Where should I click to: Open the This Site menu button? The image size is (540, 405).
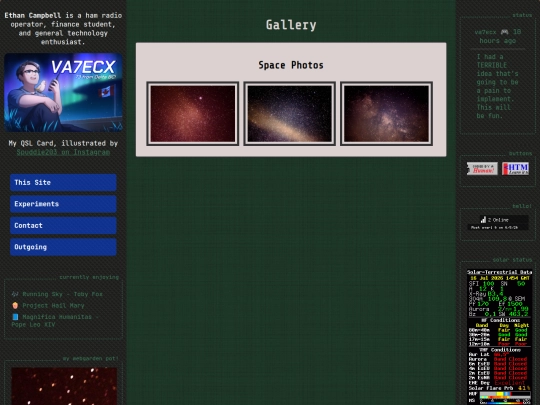tap(63, 183)
